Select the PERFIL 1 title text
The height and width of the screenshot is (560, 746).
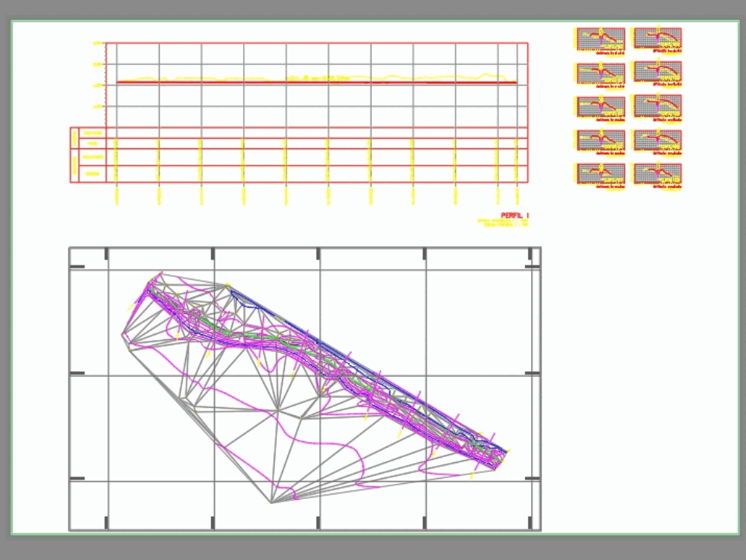[x=515, y=213]
